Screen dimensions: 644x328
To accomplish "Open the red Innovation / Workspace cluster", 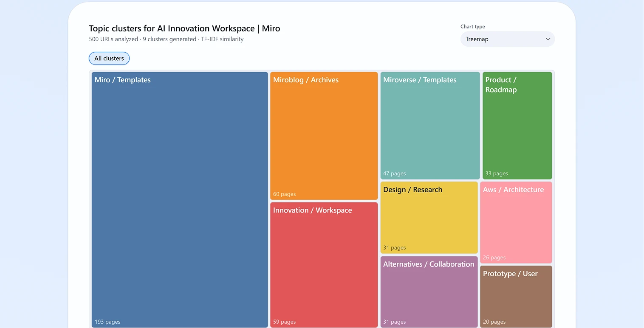I will tap(324, 265).
